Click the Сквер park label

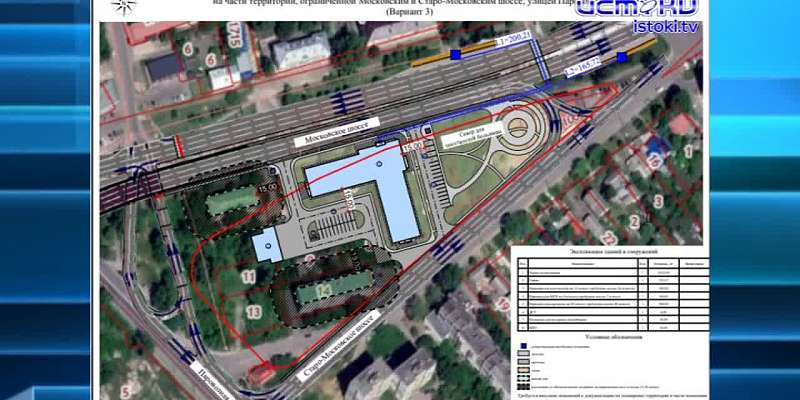click(473, 134)
